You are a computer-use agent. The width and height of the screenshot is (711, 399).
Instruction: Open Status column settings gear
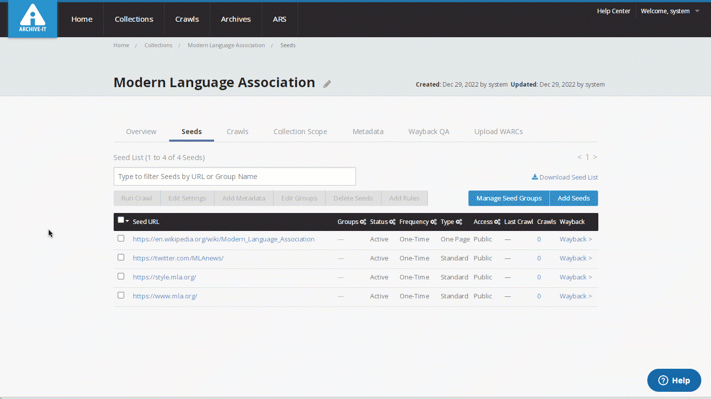[x=392, y=222]
